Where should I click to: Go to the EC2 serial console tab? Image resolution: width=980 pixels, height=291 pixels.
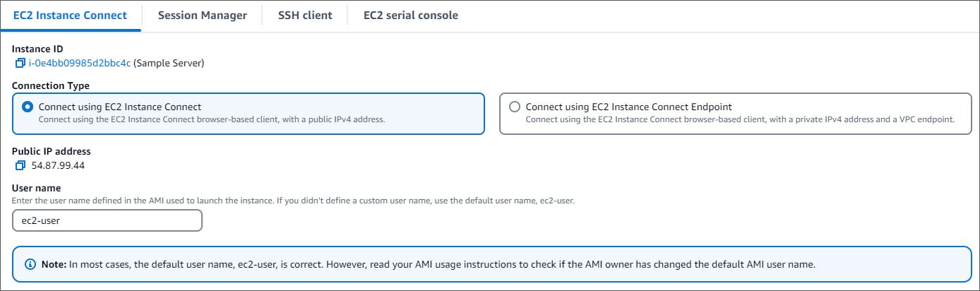coord(410,16)
